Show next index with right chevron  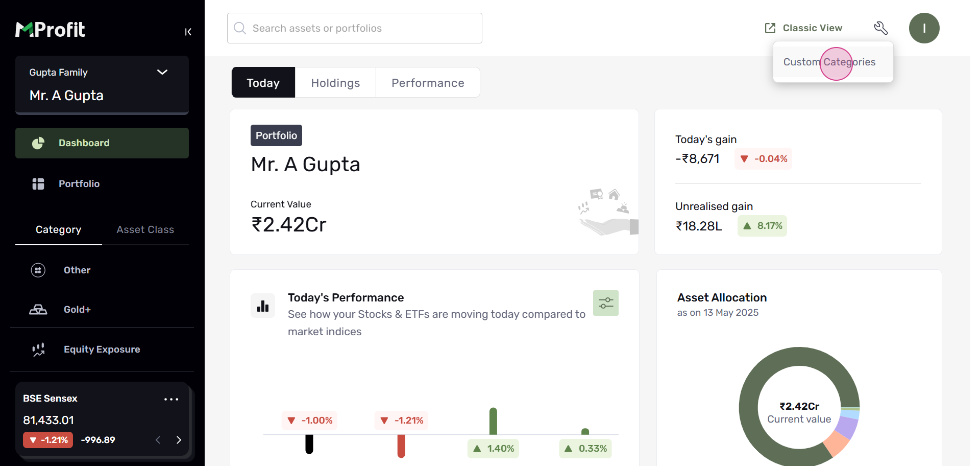[x=179, y=440]
